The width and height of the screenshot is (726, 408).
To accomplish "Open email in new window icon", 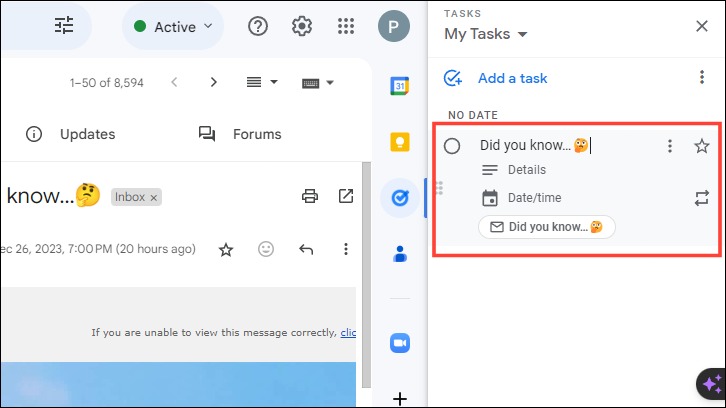I will click(346, 196).
